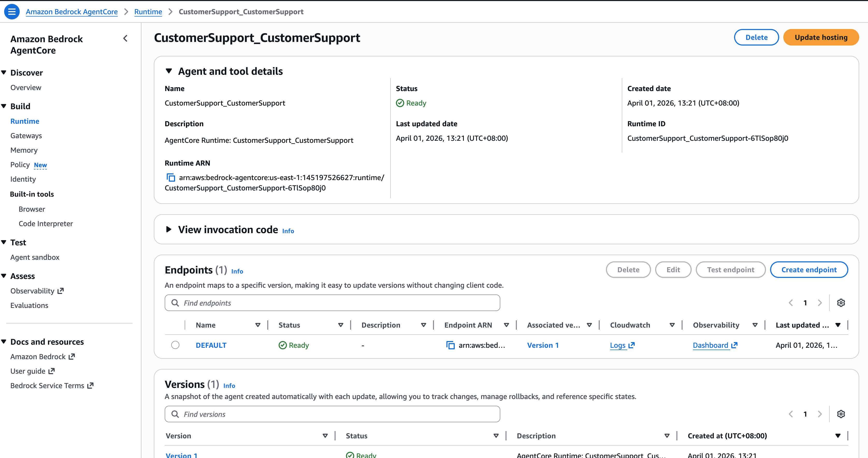The height and width of the screenshot is (458, 868).
Task: Open Endpoints table settings gear
Action: pyautogui.click(x=841, y=303)
